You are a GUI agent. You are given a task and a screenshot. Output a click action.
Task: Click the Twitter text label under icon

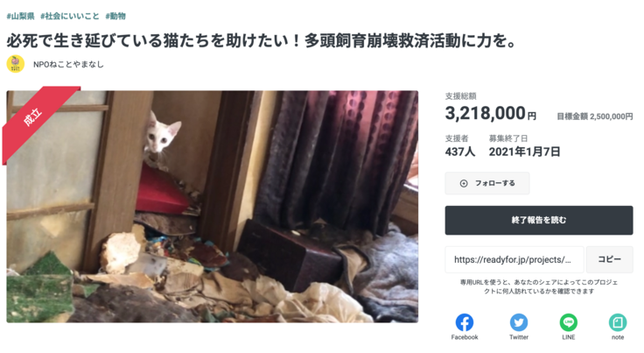pyautogui.click(x=519, y=337)
